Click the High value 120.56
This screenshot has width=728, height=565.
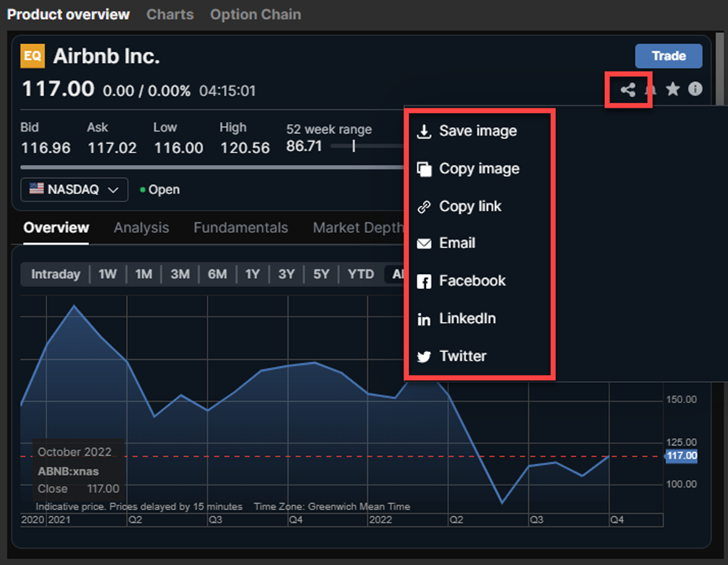tap(245, 148)
